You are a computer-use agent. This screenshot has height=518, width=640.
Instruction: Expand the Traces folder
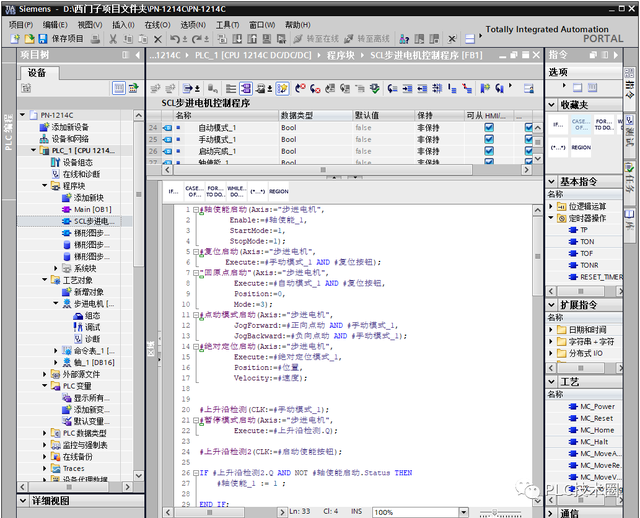point(44,468)
